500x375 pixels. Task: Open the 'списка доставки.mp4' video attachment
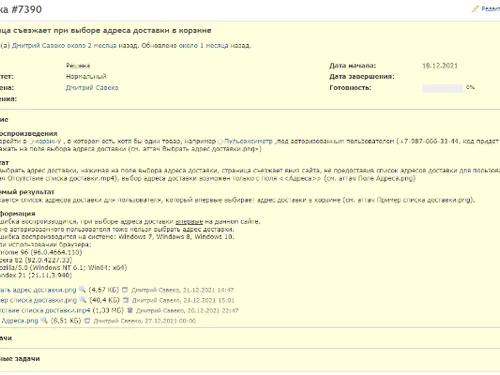(45, 311)
